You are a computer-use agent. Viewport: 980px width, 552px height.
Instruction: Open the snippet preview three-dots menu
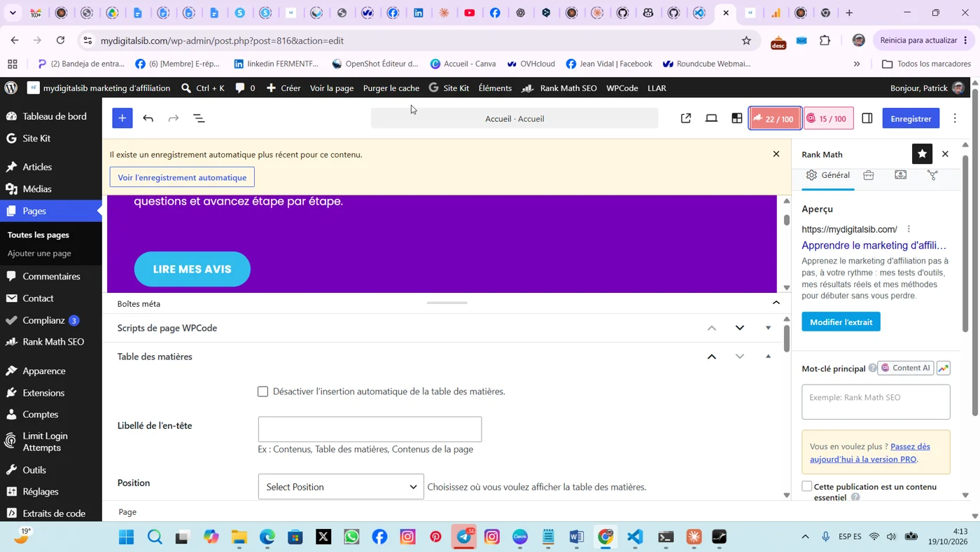click(x=909, y=229)
